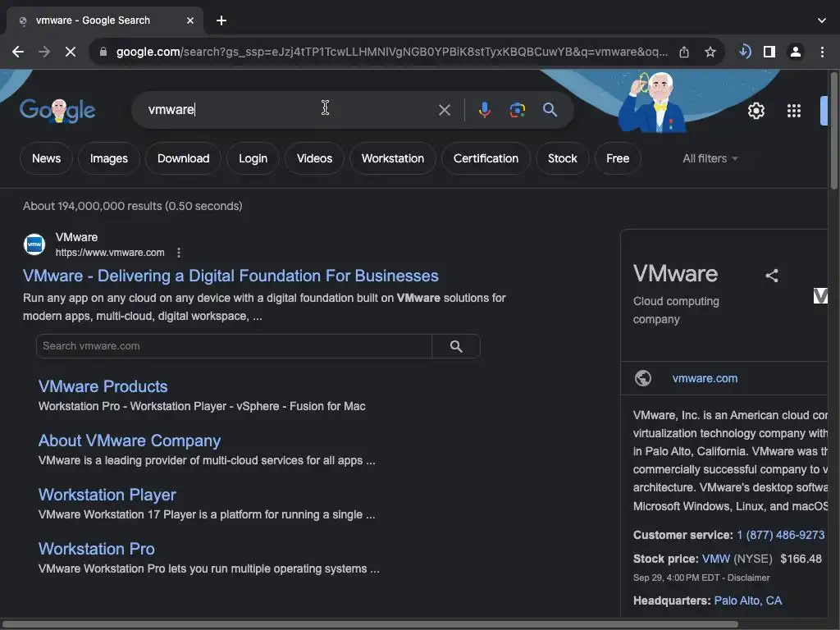
Task: Open the Workstation Pro sitelink
Action: 97,549
